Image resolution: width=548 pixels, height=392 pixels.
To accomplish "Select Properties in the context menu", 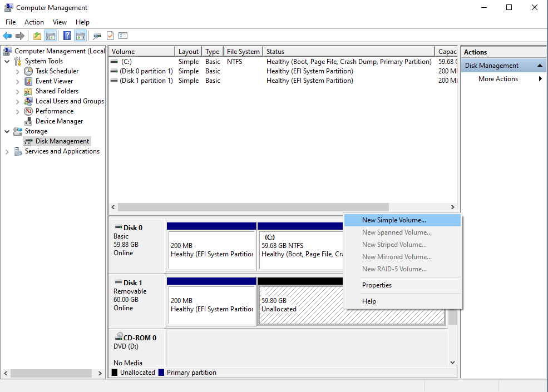I will pos(377,285).
